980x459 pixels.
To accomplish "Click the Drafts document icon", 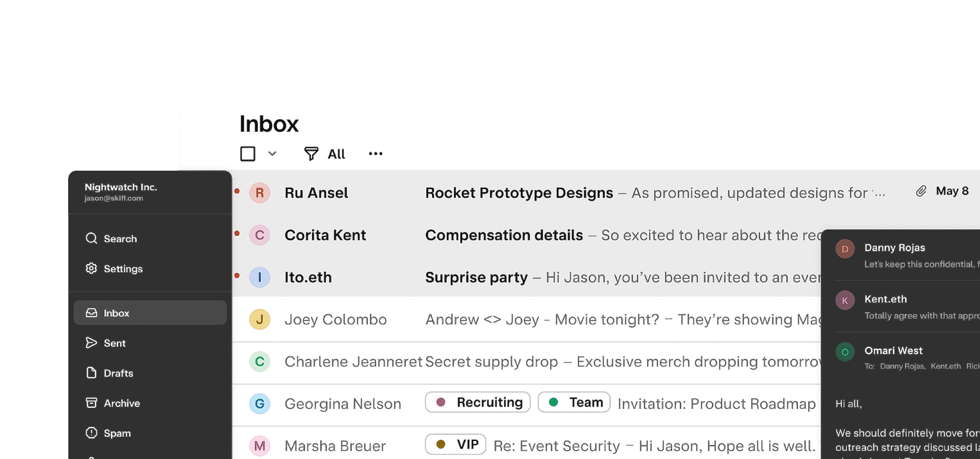I will click(91, 373).
